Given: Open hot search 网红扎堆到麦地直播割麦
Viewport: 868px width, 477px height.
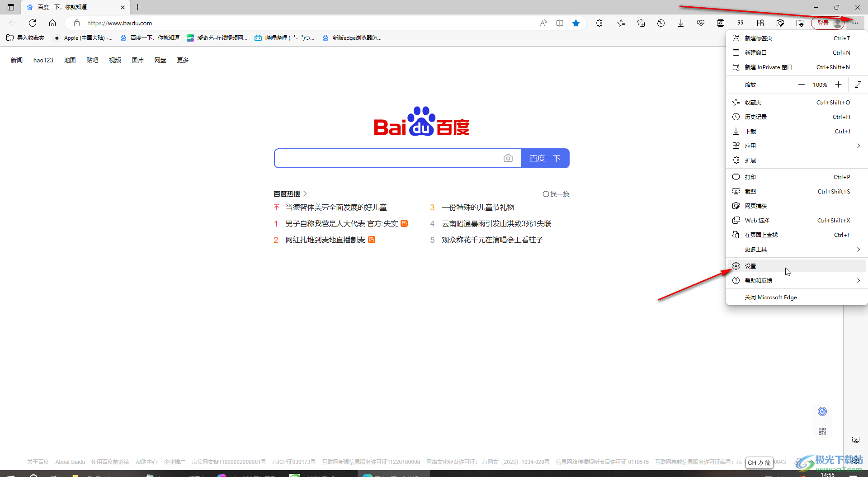Looking at the screenshot, I should tap(325, 240).
